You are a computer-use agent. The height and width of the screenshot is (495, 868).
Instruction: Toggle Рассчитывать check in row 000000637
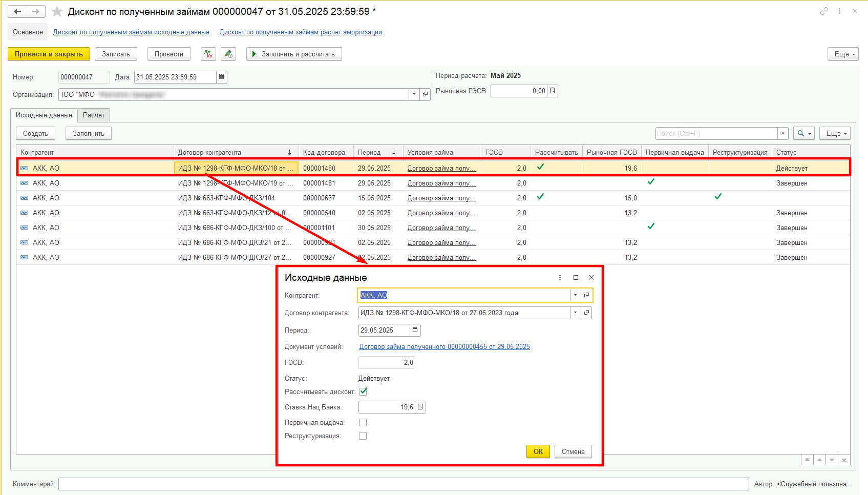pyautogui.click(x=541, y=196)
